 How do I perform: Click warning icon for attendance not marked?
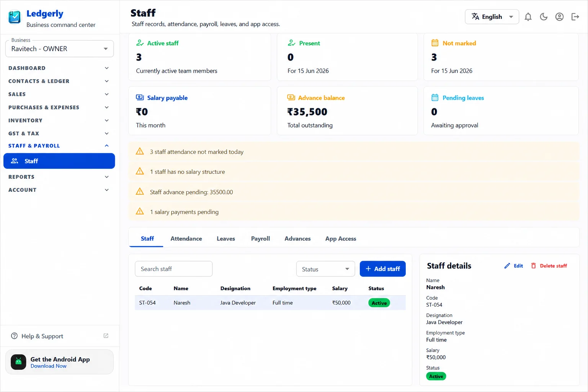(140, 151)
